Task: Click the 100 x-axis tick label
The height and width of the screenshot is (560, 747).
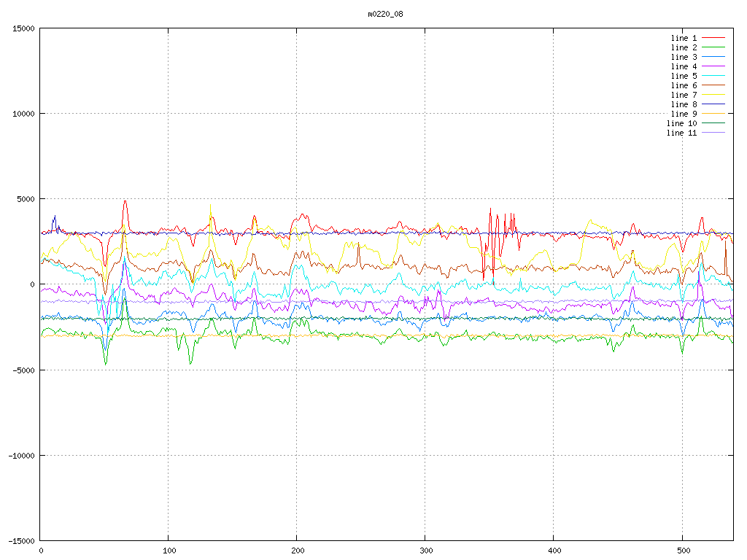Action: coord(169,551)
